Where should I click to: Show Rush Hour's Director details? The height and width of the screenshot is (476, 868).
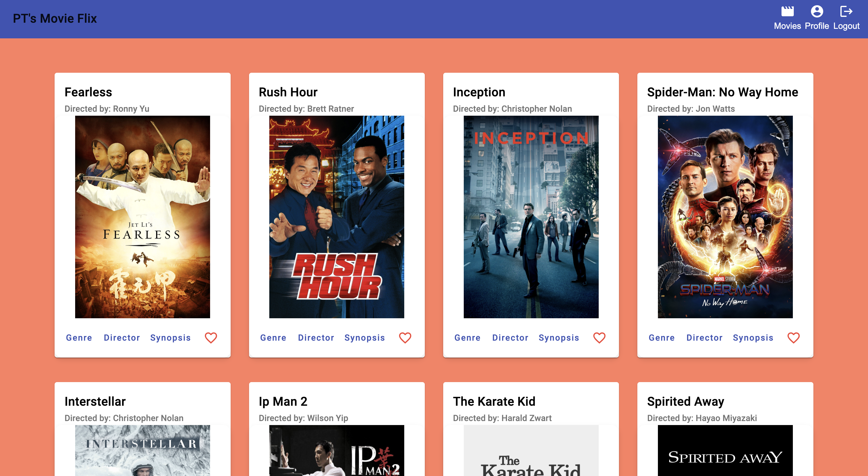pos(316,338)
